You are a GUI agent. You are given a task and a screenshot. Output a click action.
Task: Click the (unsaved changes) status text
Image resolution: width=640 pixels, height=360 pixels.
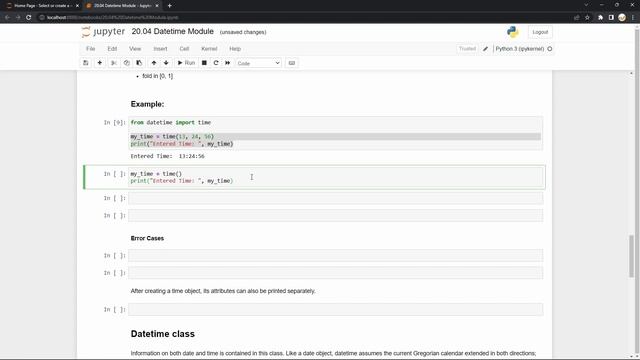click(243, 32)
